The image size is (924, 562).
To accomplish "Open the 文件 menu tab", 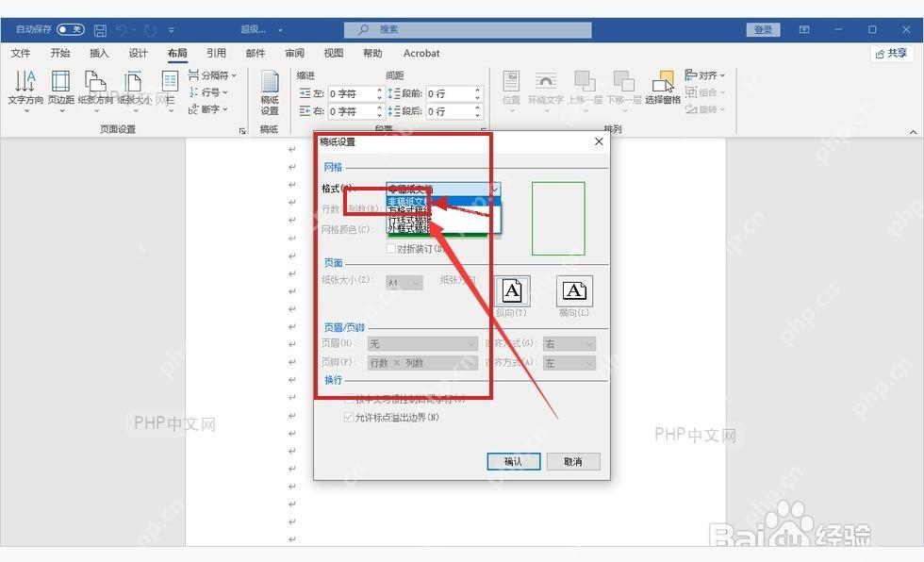I will point(21,53).
